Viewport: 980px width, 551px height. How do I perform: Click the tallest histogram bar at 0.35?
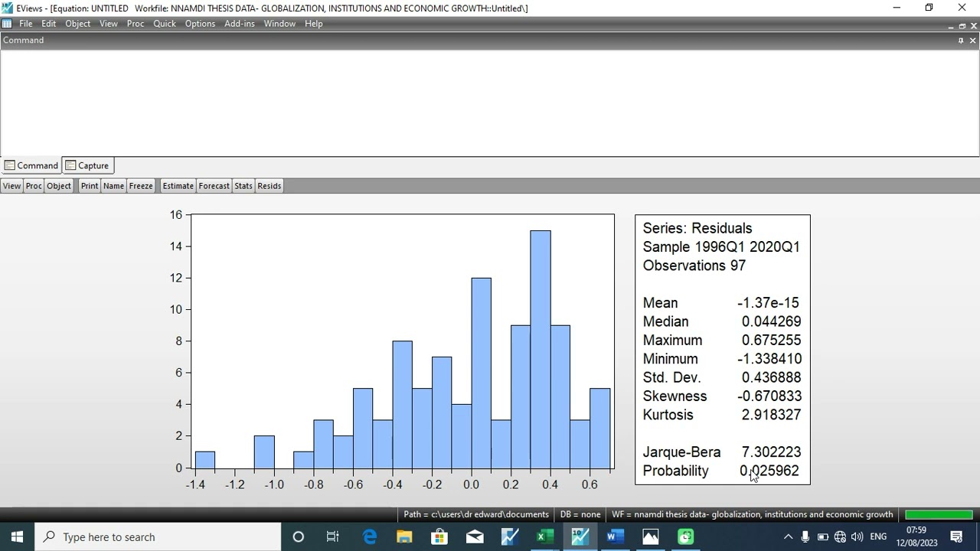pos(541,349)
